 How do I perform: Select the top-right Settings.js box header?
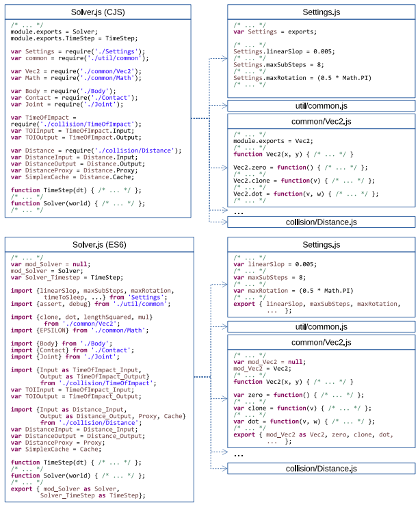(321, 12)
